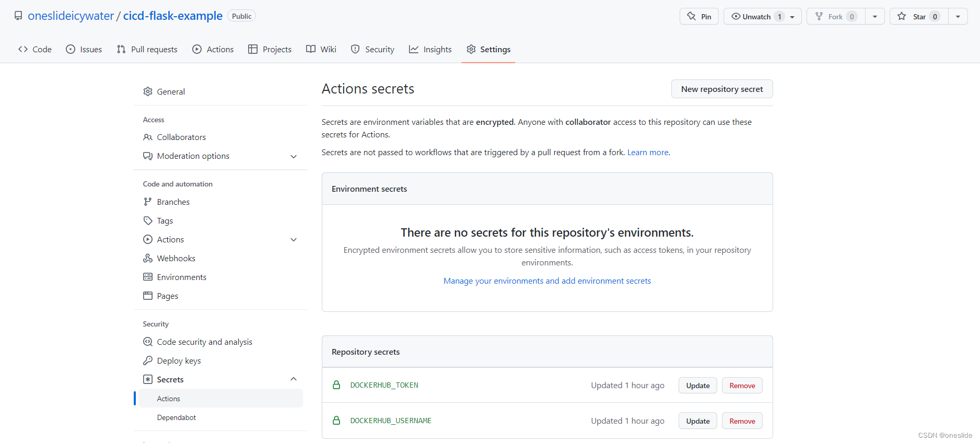
Task: Click the General settings gear icon
Action: tap(148, 91)
